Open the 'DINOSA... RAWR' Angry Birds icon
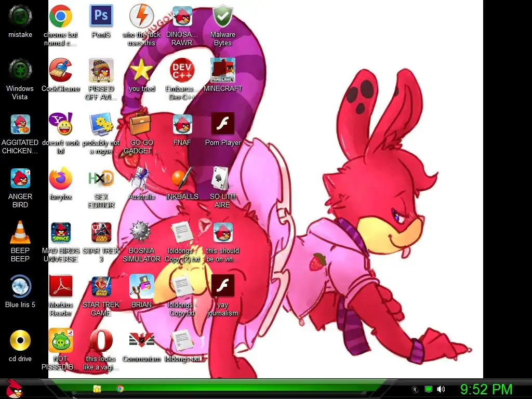Screen dimensions: 532x399 [182, 16]
